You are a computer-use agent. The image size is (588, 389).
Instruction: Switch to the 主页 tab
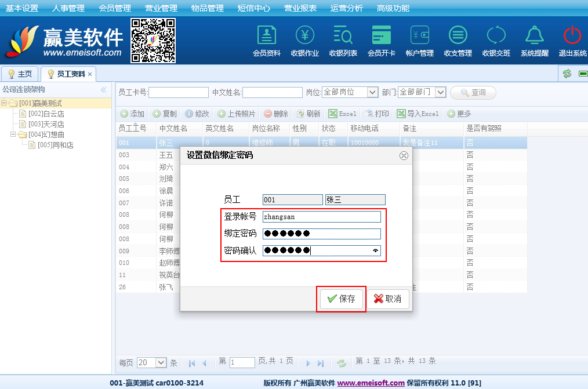tap(20, 74)
